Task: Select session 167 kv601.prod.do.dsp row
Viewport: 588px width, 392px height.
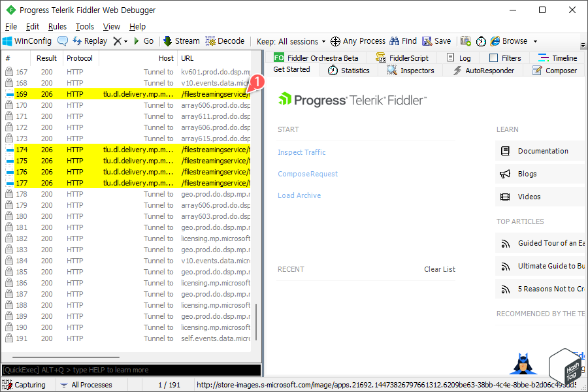Action: click(x=127, y=72)
